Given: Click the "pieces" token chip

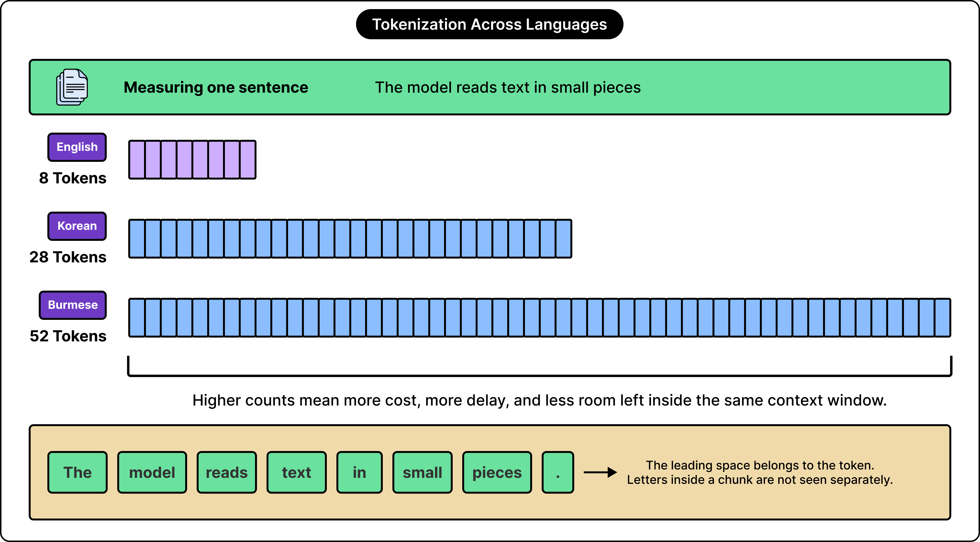Looking at the screenshot, I should 497,472.
